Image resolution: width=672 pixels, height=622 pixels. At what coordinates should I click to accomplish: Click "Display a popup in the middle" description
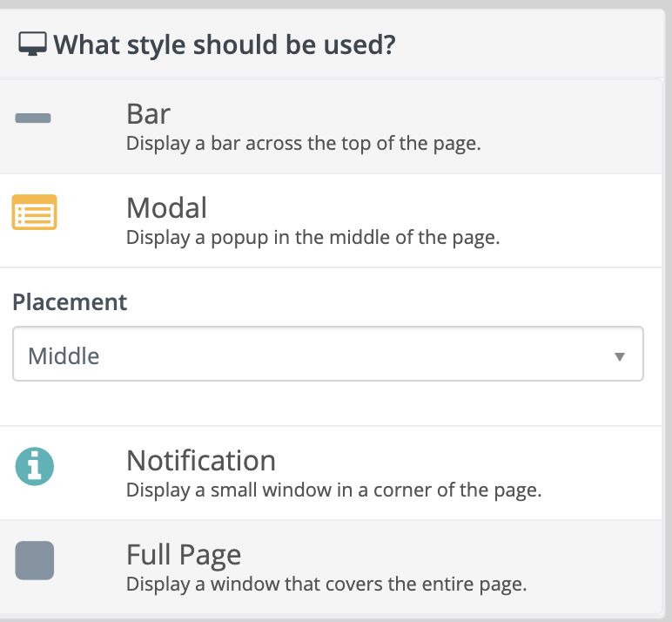[x=312, y=237]
